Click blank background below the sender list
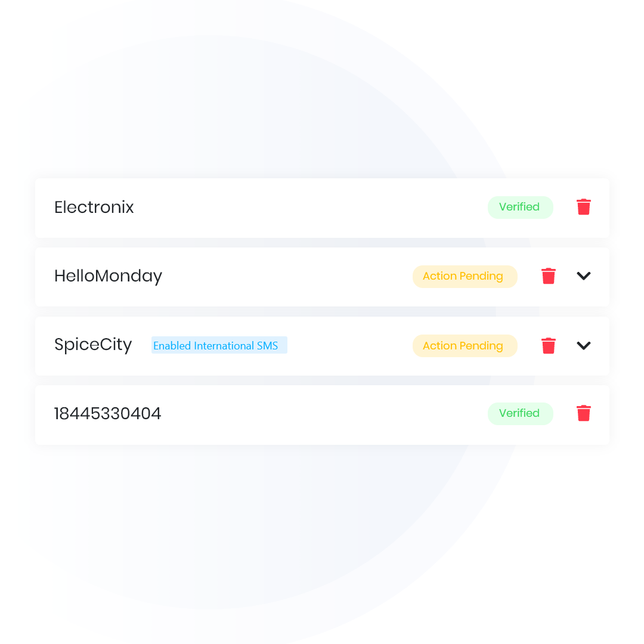Viewport: 644px width, 644px height. click(322, 537)
